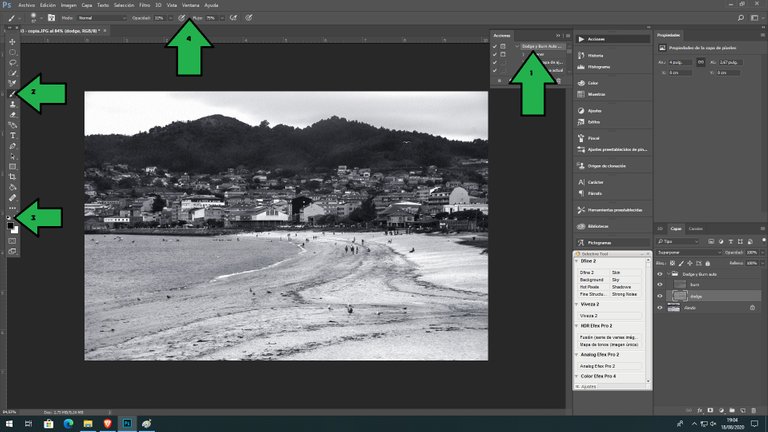768x432 pixels.
Task: Hide the Fondo layer
Action: pyautogui.click(x=660, y=308)
